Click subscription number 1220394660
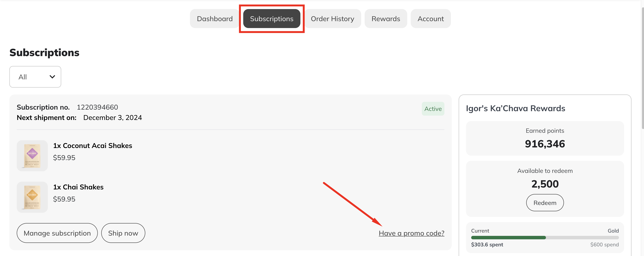Viewport: 644px width, 256px height. 97,107
